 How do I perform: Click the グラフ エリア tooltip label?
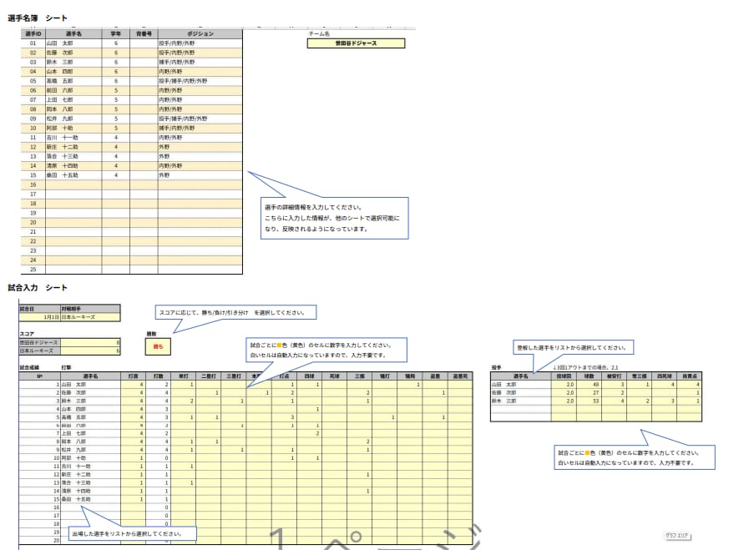tap(677, 535)
